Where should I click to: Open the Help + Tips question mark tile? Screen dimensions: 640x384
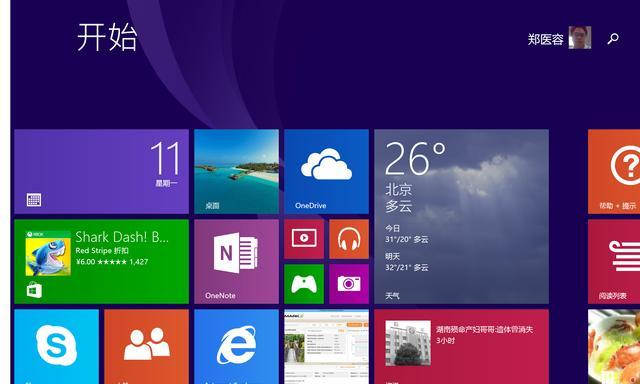614,171
